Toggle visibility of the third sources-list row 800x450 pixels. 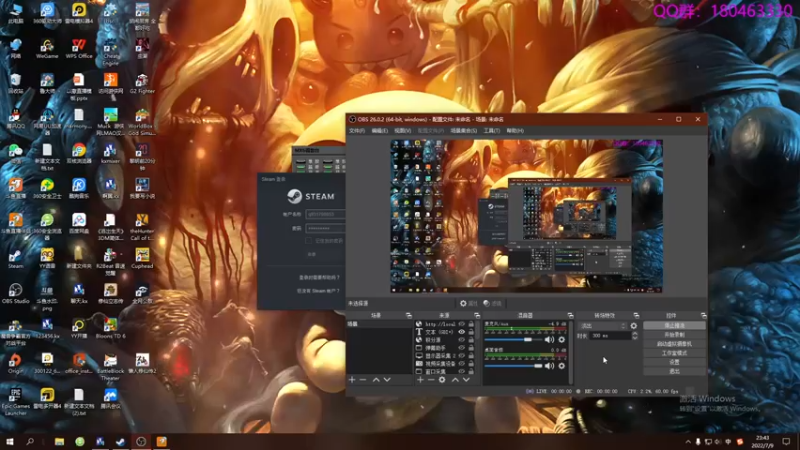462,340
